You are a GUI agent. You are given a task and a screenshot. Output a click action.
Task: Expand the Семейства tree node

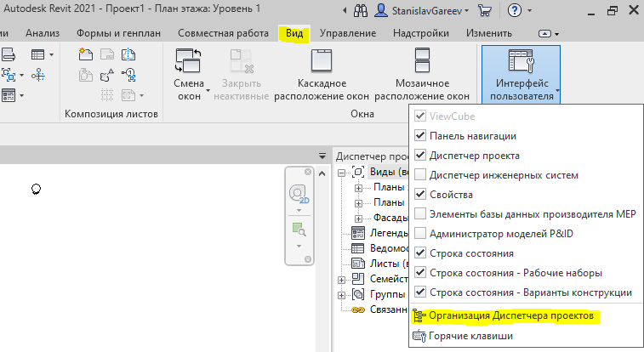pyautogui.click(x=341, y=280)
